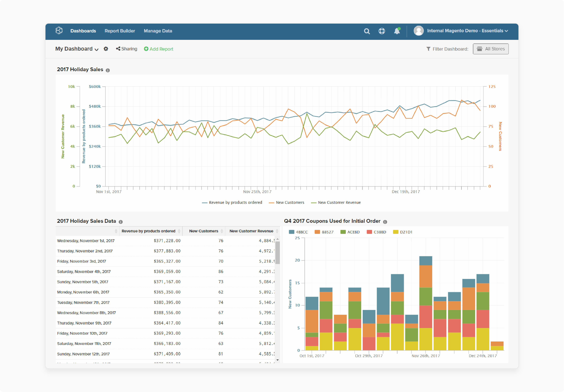
Task: Open the Manage Data section
Action: 158,31
